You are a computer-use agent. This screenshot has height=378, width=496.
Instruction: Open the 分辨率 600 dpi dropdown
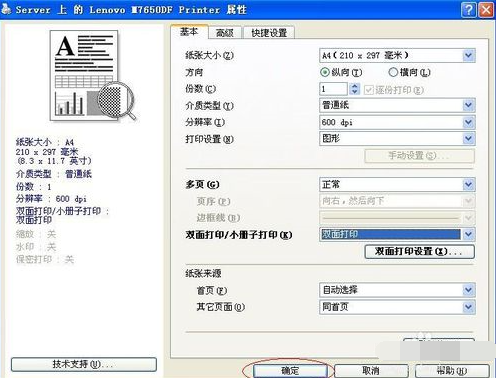[397, 122]
